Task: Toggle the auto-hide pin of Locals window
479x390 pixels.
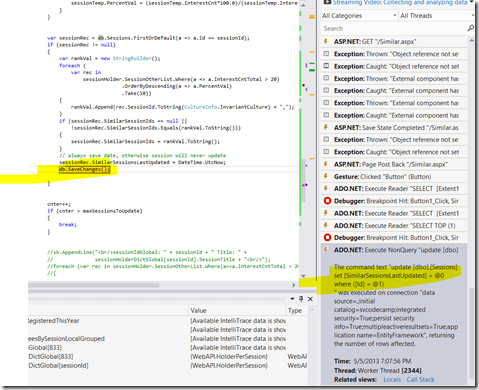Action: [301, 299]
